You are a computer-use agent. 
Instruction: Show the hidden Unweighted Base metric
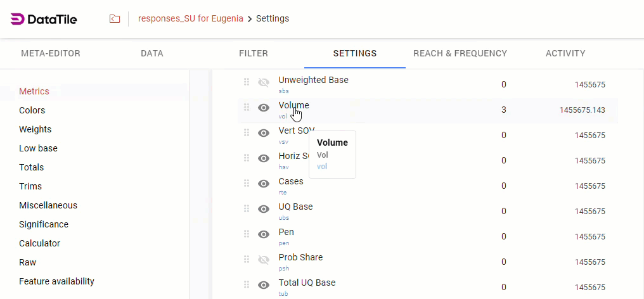coord(264,82)
